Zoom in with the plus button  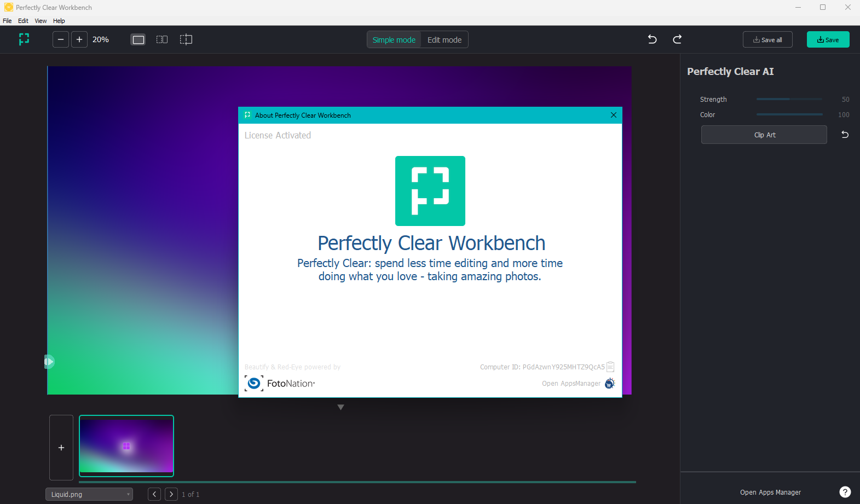coord(79,39)
